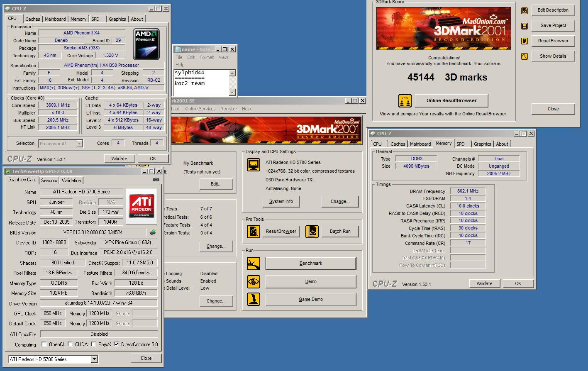Enable the CUDA checkbox in GPU-Z
The image size is (588, 371).
(x=70, y=344)
